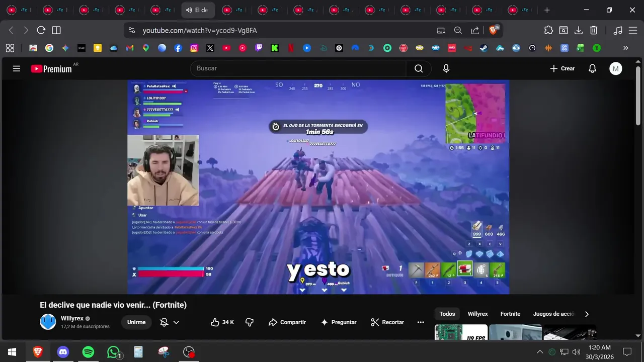This screenshot has width=644, height=362.
Task: Open Gmail bookmark
Action: pyautogui.click(x=130, y=48)
